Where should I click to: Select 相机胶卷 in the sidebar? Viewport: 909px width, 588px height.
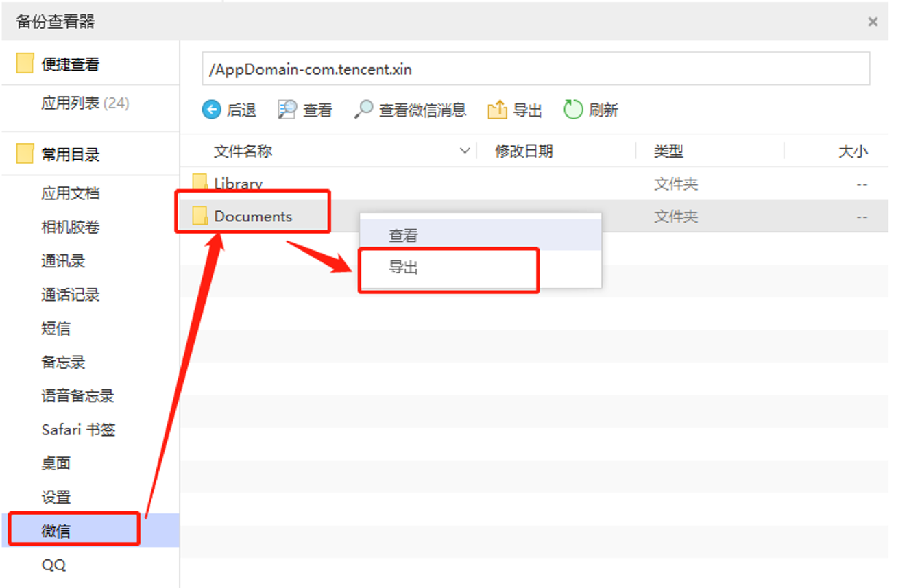pos(71,227)
